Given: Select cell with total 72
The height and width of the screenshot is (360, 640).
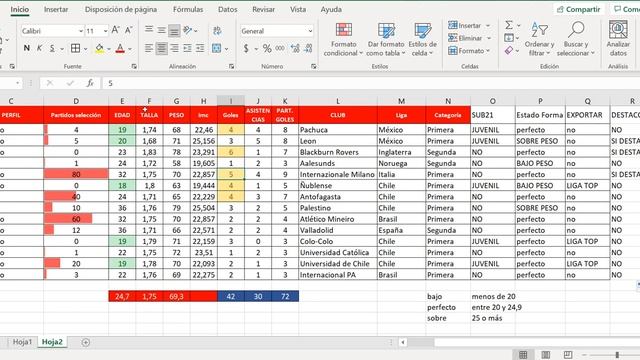Looking at the screenshot, I should tap(285, 296).
